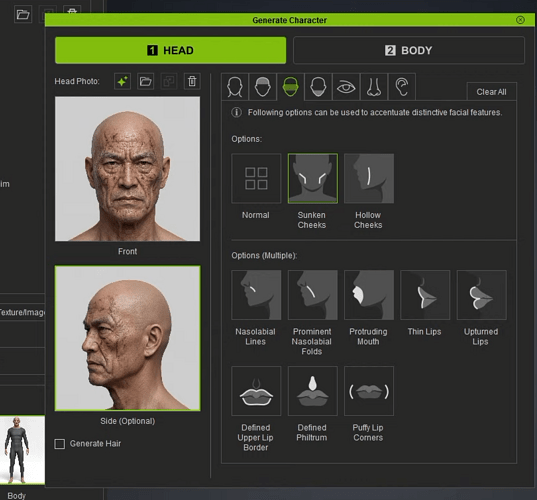This screenshot has width=537, height=500.
Task: Toggle the Thin Lips option
Action: 425,295
